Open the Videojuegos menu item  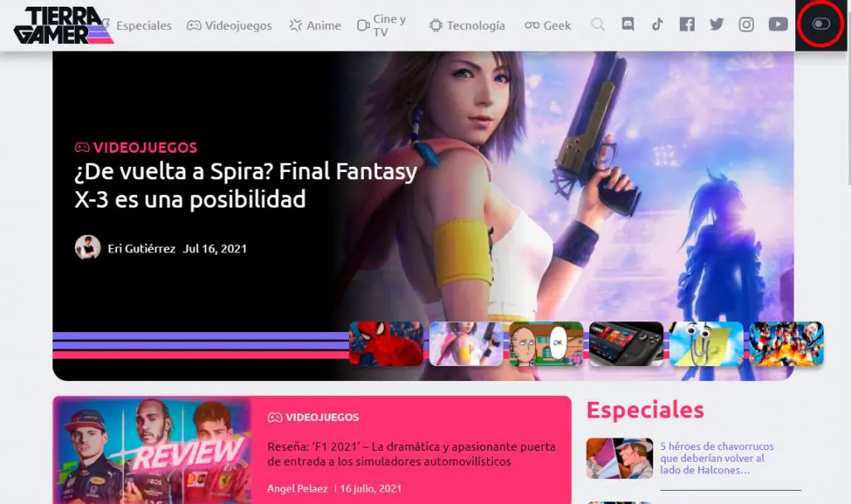[x=229, y=26]
